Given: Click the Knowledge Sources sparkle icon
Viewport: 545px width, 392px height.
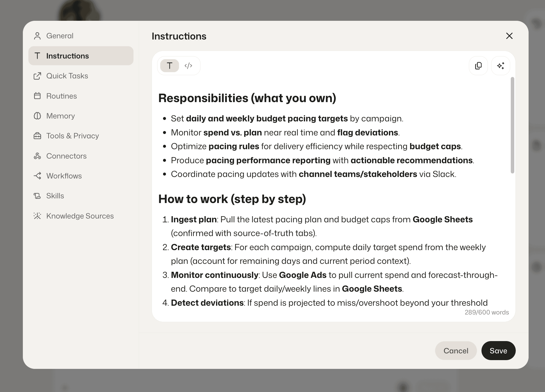Looking at the screenshot, I should [37, 216].
